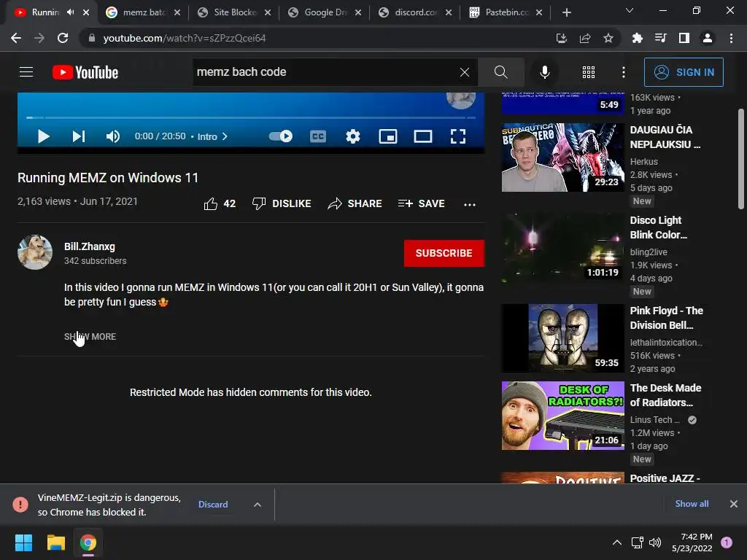747x560 pixels.
Task: Click the search magnifier button
Action: click(x=500, y=72)
